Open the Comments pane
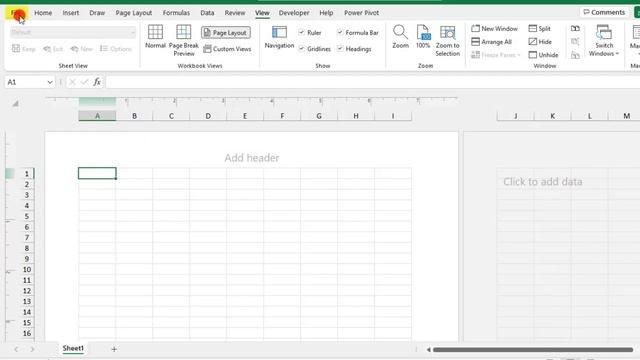 tap(604, 12)
